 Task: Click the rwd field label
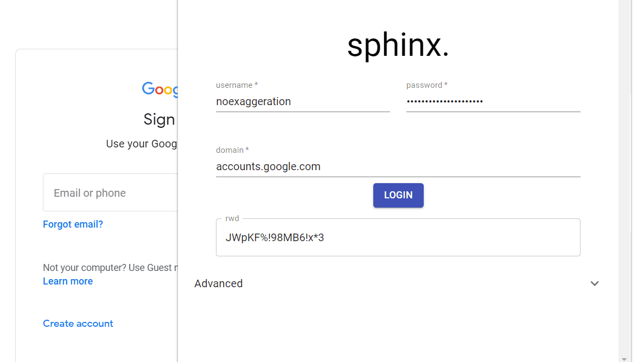232,218
